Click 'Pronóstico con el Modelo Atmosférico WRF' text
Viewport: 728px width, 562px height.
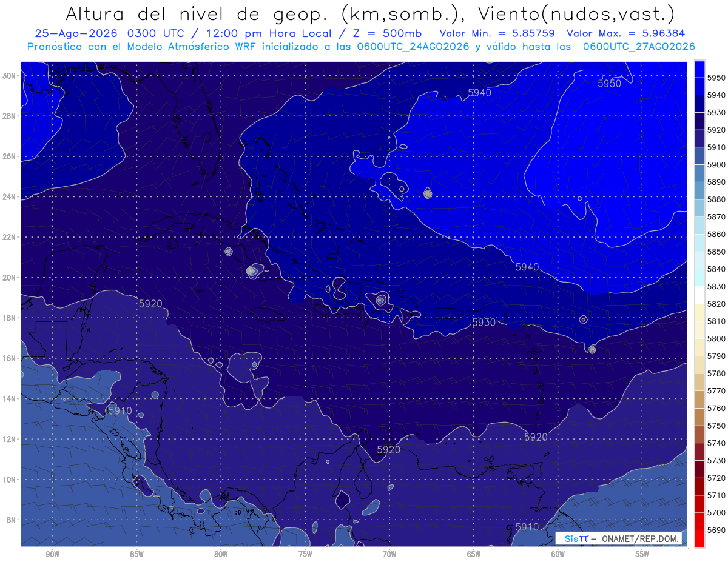(143, 47)
